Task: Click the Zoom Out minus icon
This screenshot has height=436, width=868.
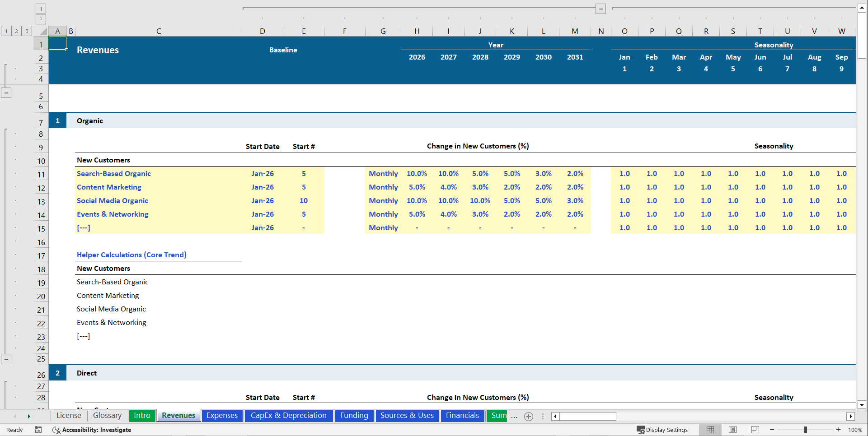Action: click(x=772, y=430)
